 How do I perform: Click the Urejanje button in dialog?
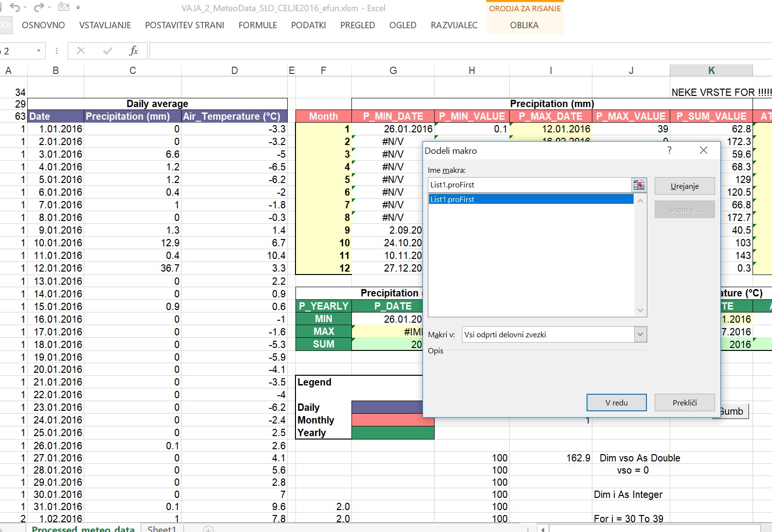[x=684, y=186]
